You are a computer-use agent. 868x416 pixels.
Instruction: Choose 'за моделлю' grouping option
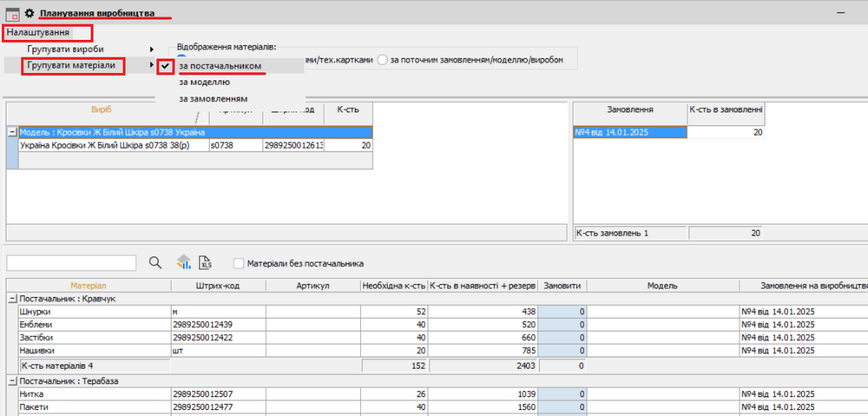pyautogui.click(x=205, y=82)
